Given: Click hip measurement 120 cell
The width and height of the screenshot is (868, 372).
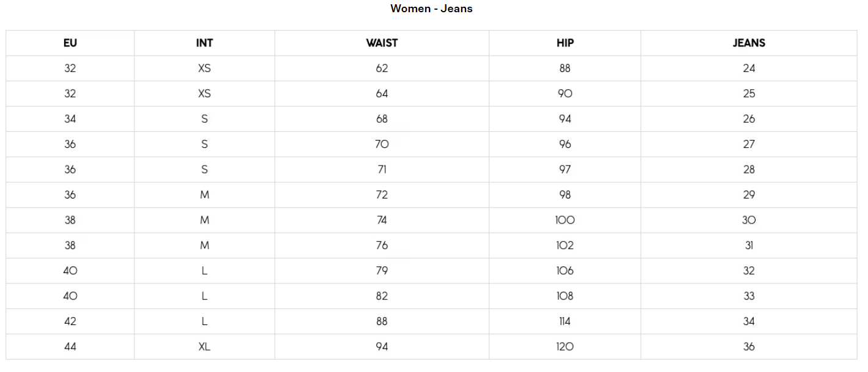Looking at the screenshot, I should [565, 346].
